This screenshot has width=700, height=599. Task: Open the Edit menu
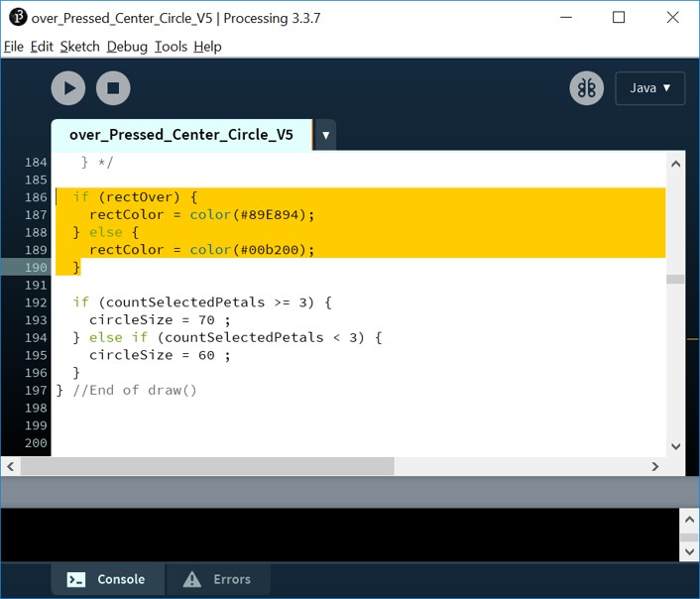[42, 47]
